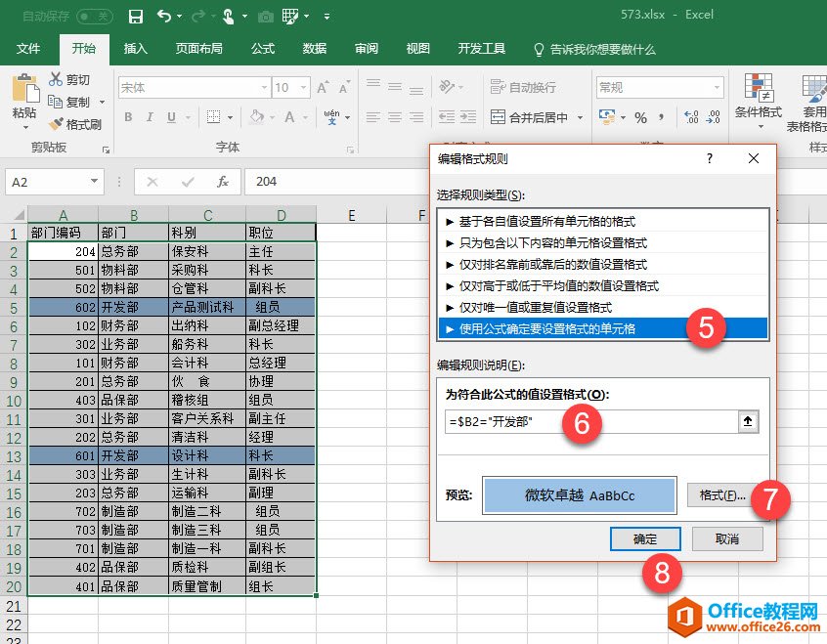Expand the Name Box dropdown arrow
The width and height of the screenshot is (827, 644).
[94, 182]
